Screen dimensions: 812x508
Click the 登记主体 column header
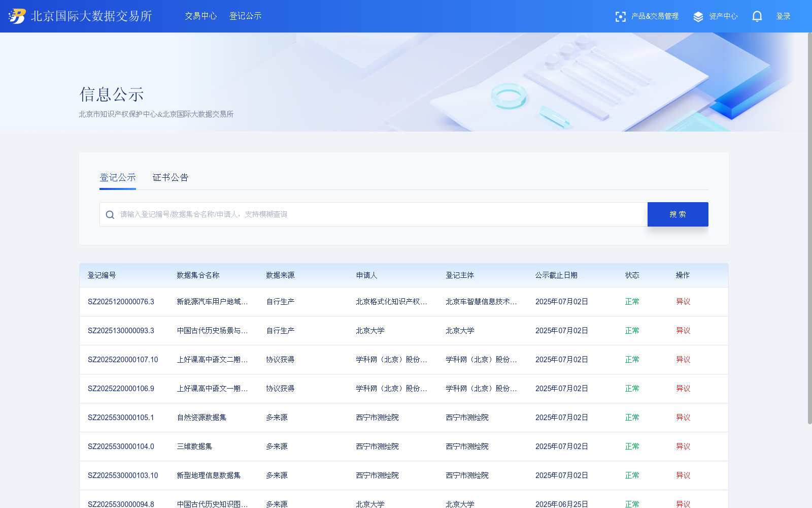(x=460, y=275)
